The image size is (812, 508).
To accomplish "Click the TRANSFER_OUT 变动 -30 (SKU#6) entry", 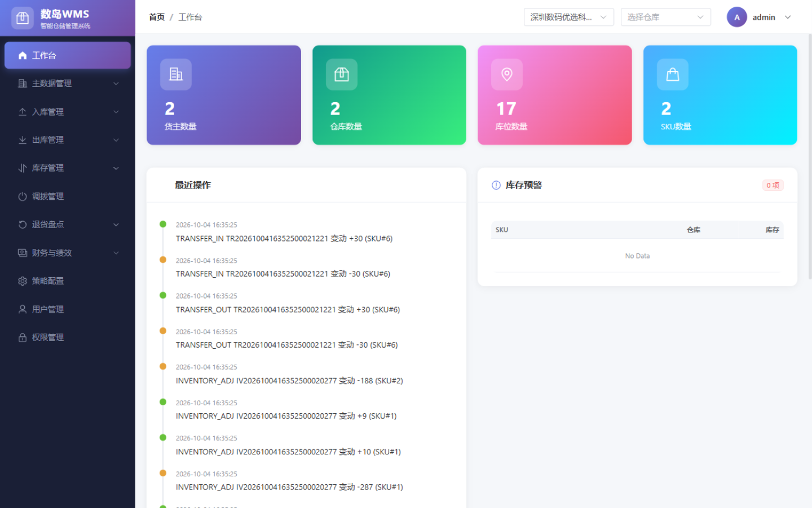I will [x=286, y=345].
